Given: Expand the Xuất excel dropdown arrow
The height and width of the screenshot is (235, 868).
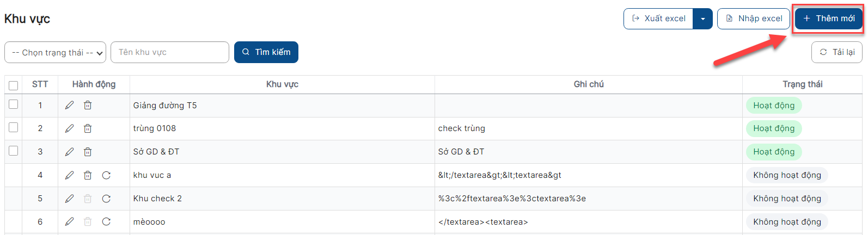Looking at the screenshot, I should coord(702,19).
